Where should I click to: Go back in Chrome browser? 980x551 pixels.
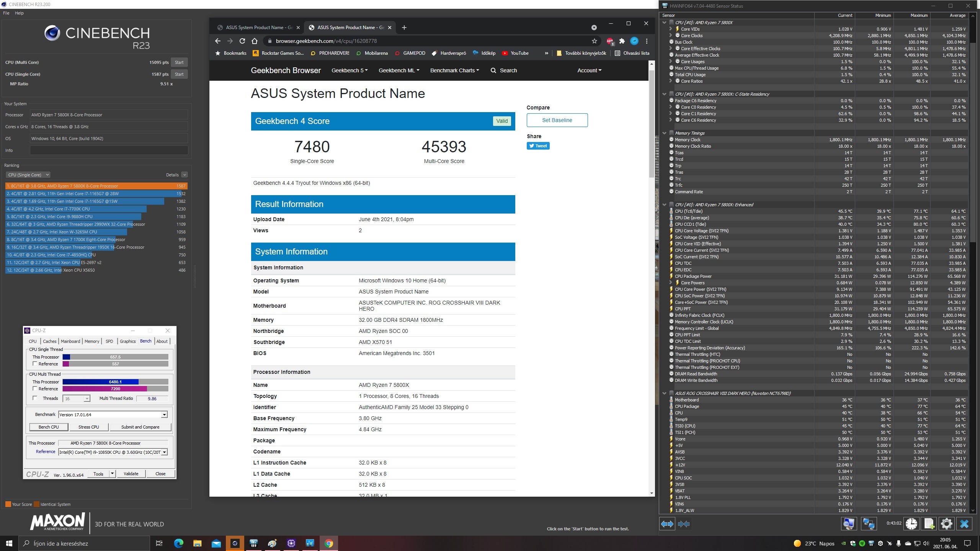pos(217,41)
